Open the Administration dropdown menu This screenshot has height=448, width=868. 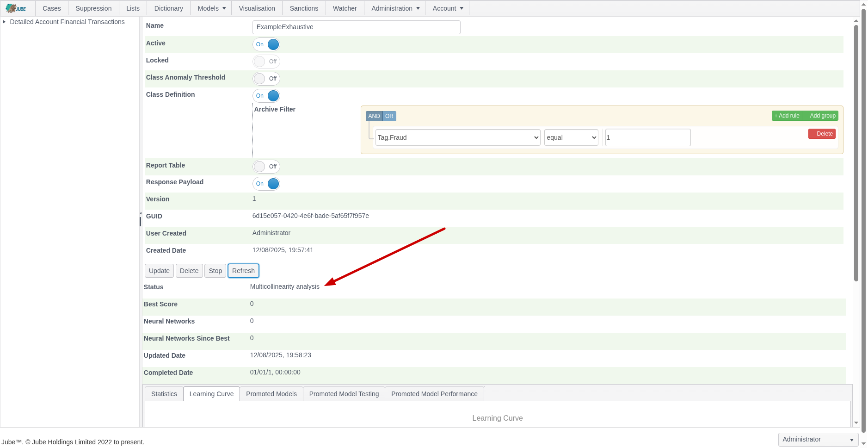pos(395,8)
